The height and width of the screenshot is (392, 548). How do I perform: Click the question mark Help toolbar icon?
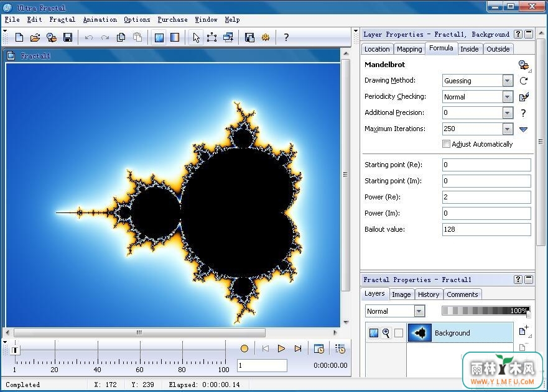click(286, 37)
